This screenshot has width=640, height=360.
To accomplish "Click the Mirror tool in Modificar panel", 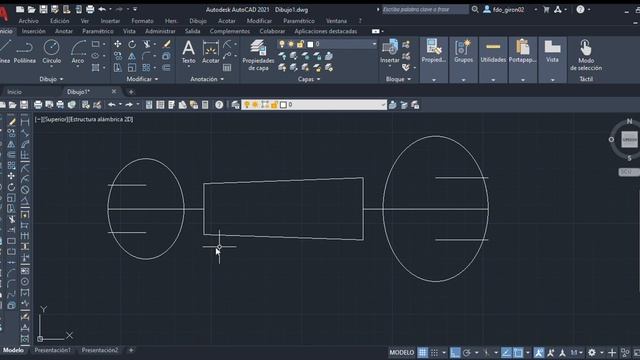I will pos(132,56).
